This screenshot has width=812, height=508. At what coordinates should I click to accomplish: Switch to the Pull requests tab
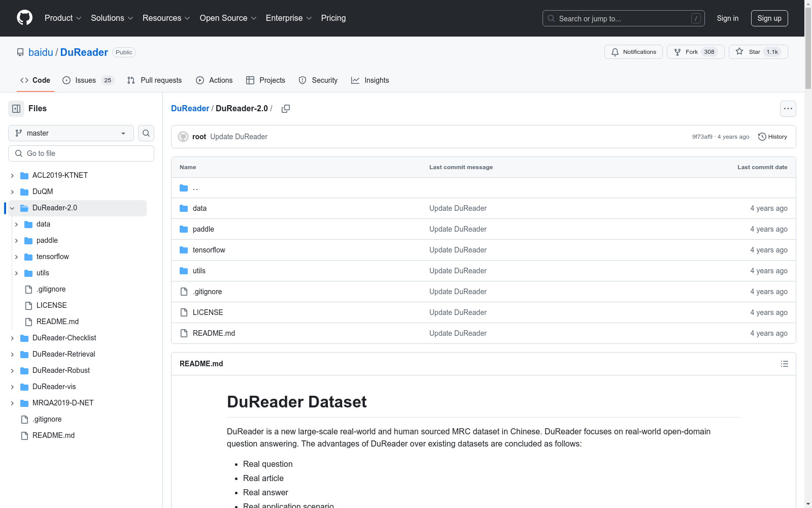click(x=154, y=80)
